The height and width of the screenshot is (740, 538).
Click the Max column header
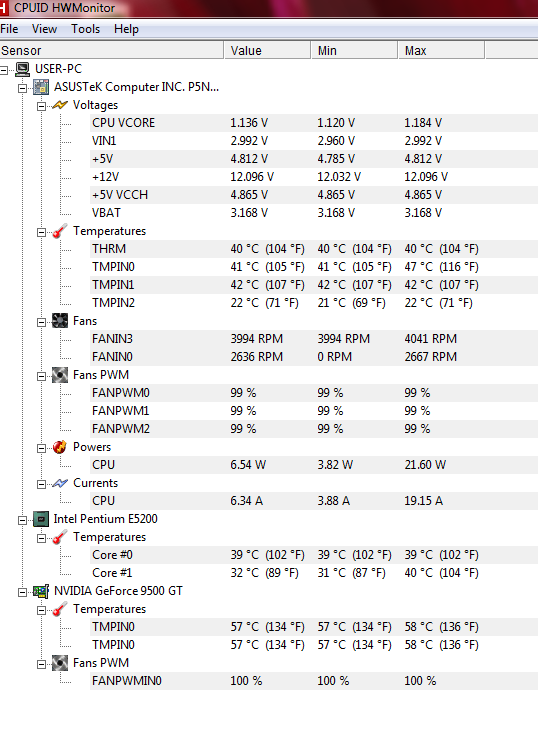(x=441, y=50)
